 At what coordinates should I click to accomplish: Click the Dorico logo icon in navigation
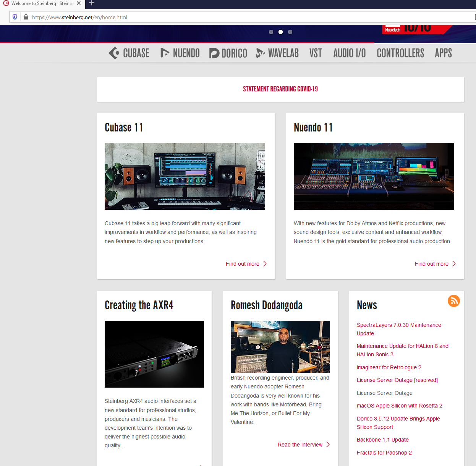(214, 53)
